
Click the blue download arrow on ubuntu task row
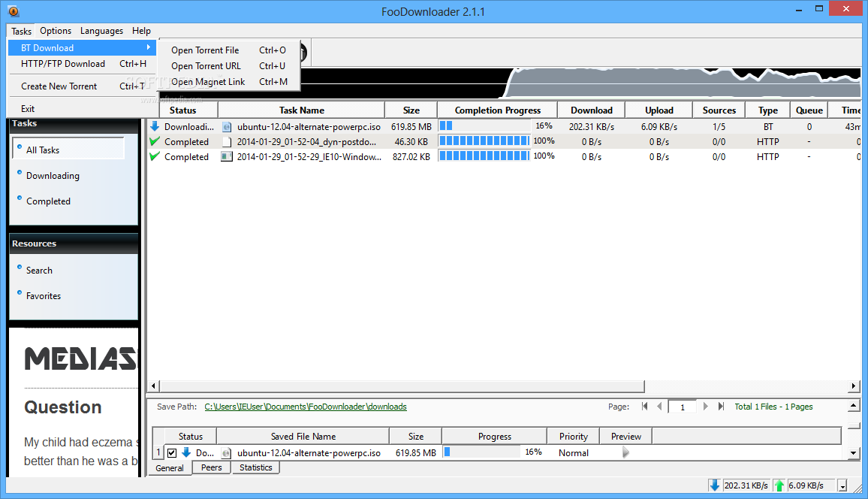(x=155, y=126)
